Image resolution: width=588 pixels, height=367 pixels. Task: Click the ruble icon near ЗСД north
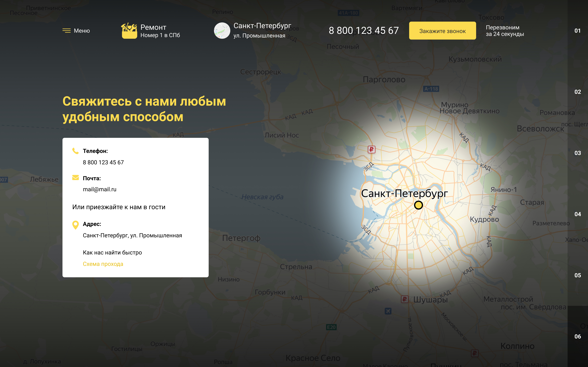371,149
